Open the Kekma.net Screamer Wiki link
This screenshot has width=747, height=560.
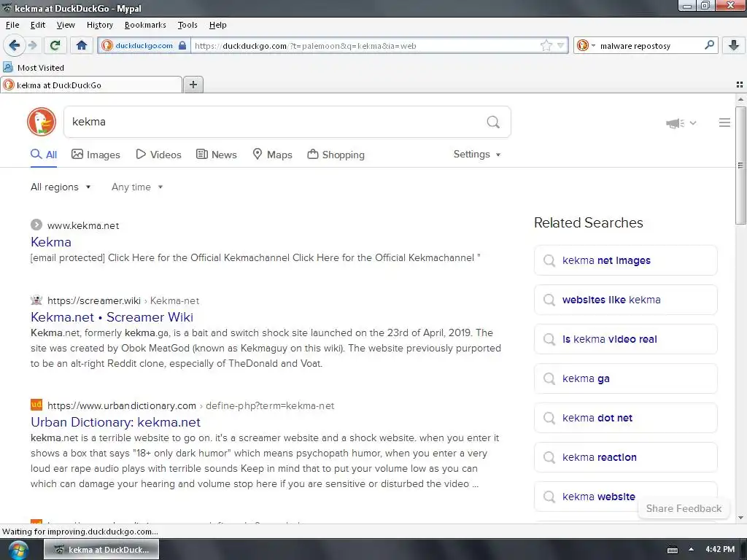tap(112, 317)
